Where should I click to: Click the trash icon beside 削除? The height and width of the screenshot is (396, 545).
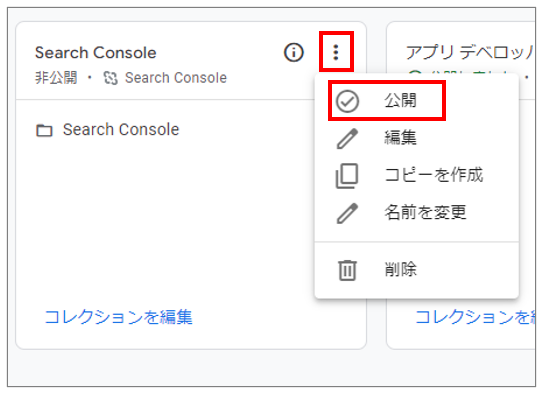click(x=347, y=270)
